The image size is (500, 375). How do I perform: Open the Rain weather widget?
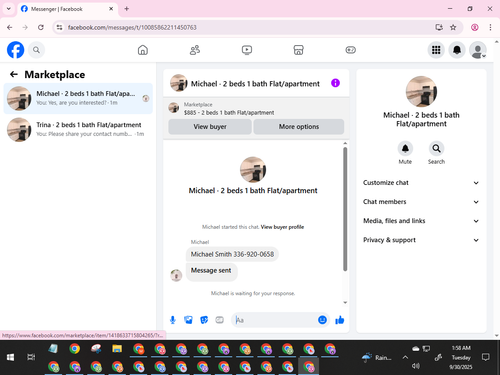point(377,357)
